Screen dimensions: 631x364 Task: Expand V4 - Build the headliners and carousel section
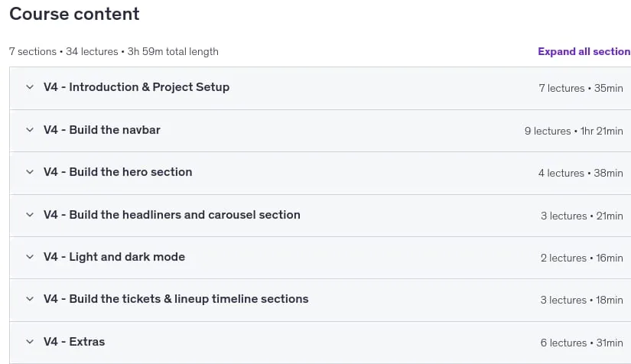(172, 215)
